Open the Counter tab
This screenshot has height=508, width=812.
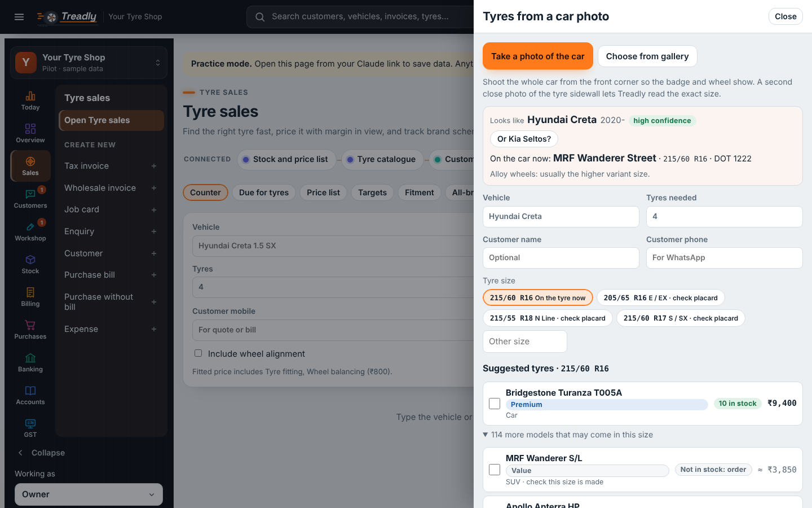click(205, 192)
